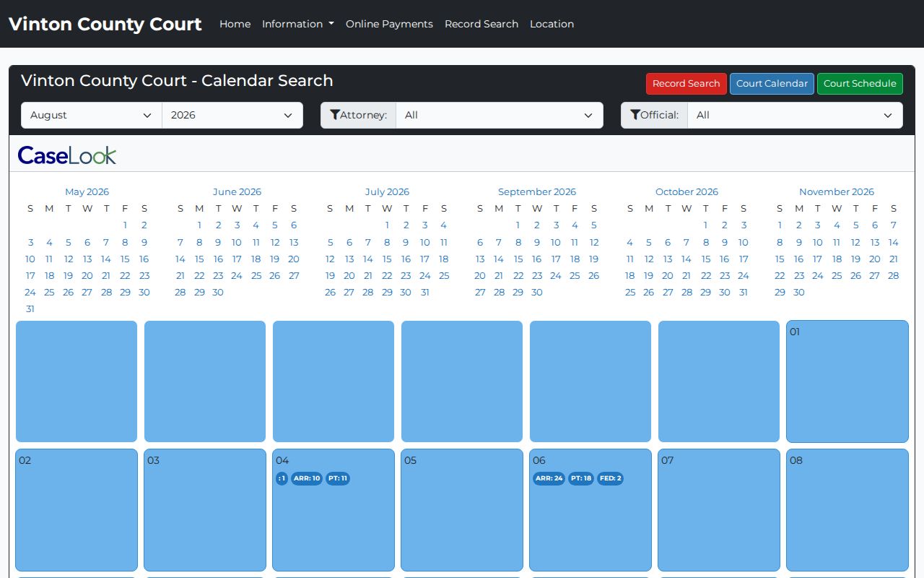Open the ARR: 24 badge on day 06
The image size is (924, 578).
coord(549,478)
